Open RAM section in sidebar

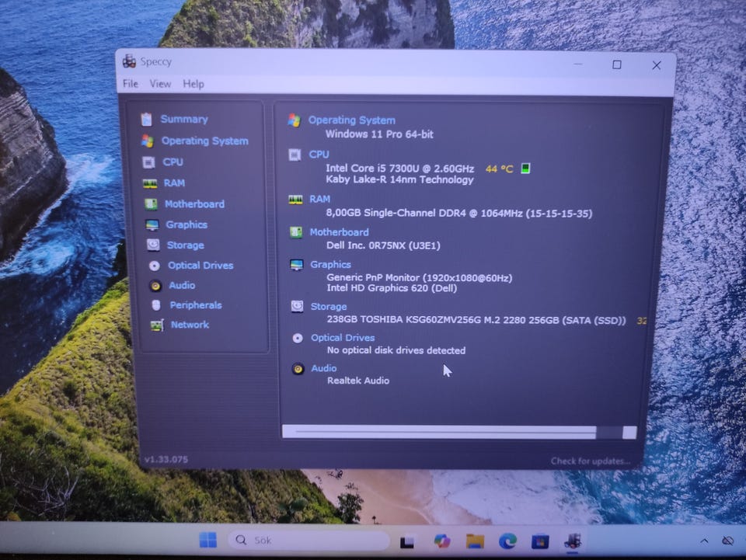tap(174, 183)
